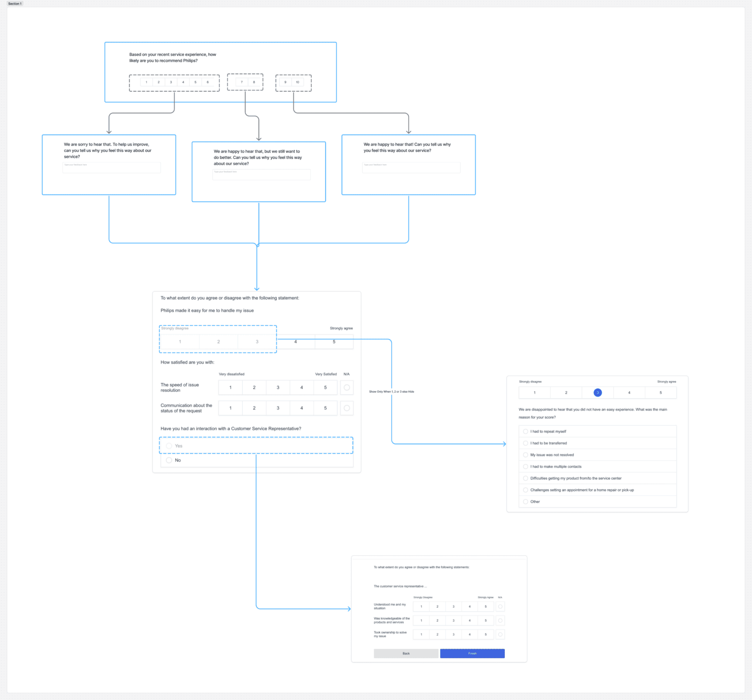Rate 'Understood me and my situation' as 1

coord(421,607)
